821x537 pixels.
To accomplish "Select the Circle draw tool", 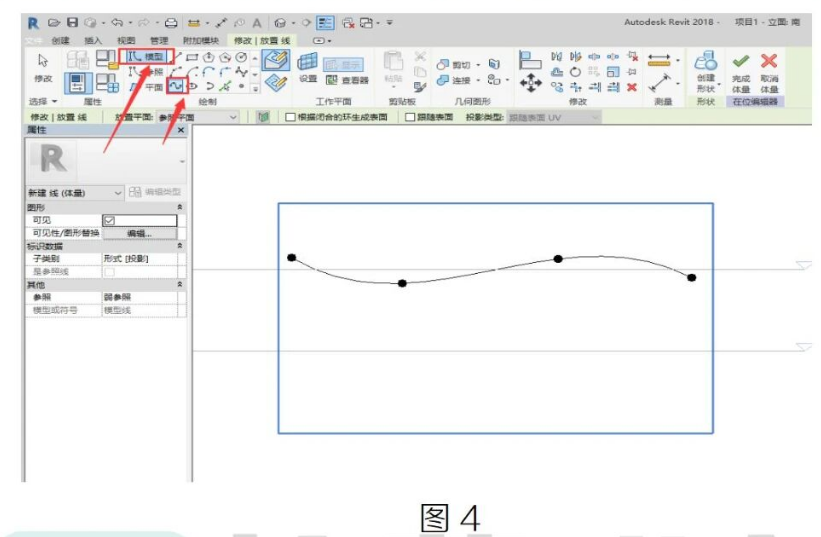I will pyautogui.click(x=241, y=57).
